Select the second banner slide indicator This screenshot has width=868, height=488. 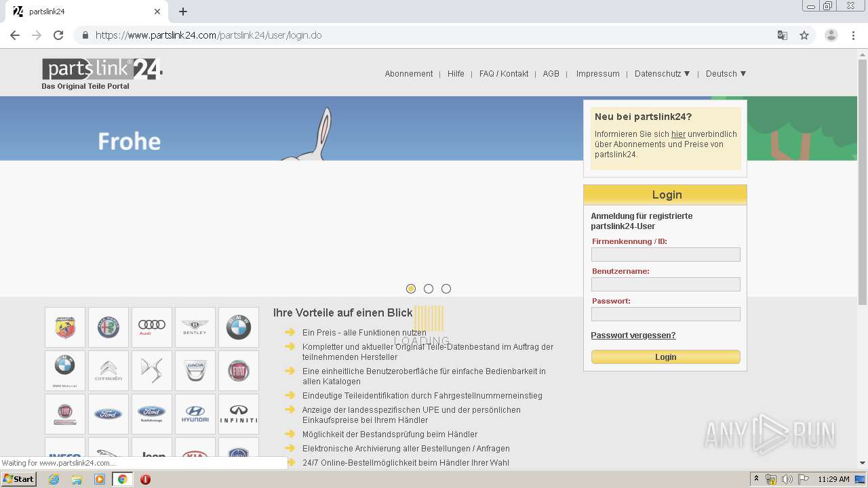pyautogui.click(x=429, y=289)
